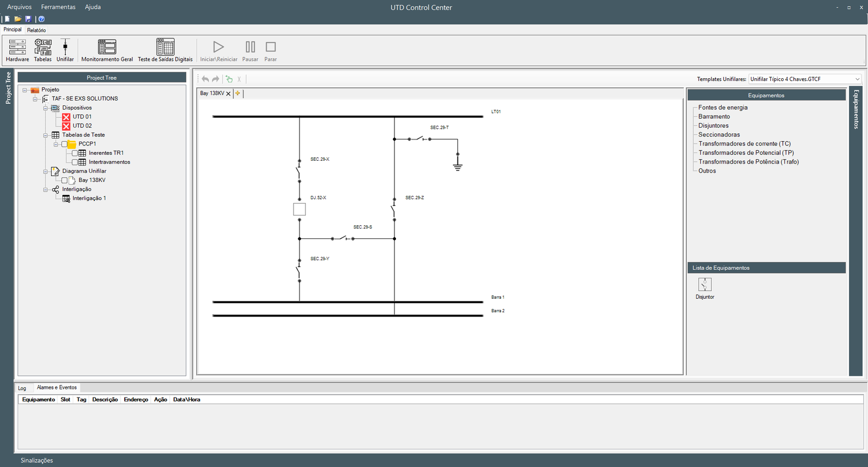Viewport: 868px width, 467px height.
Task: Toggle the Intertravamentos checkbox
Action: [x=75, y=162]
